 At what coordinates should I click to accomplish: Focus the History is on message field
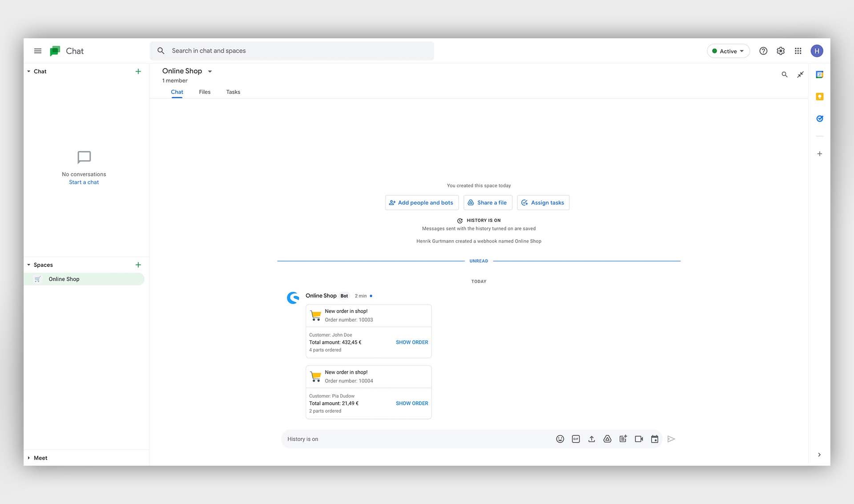(x=418, y=439)
